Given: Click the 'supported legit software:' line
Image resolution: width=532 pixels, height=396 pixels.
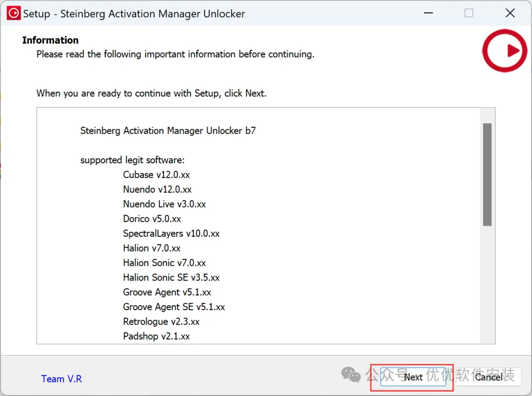Looking at the screenshot, I should coord(133,160).
